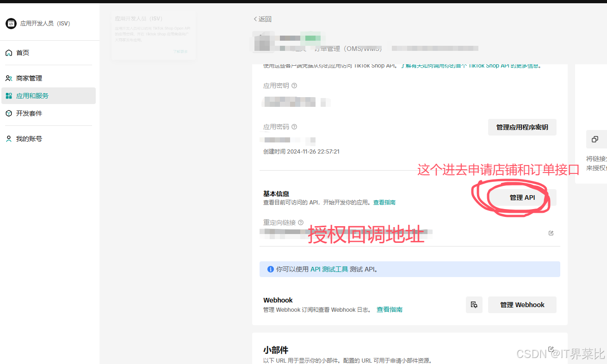
Task: Click the 我的账号 person icon
Action: pyautogui.click(x=9, y=139)
